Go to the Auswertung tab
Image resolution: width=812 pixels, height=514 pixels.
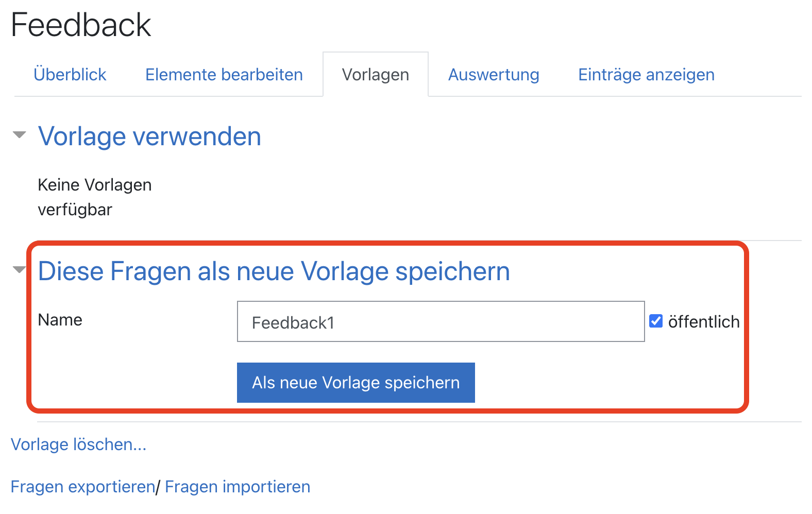[x=494, y=75]
